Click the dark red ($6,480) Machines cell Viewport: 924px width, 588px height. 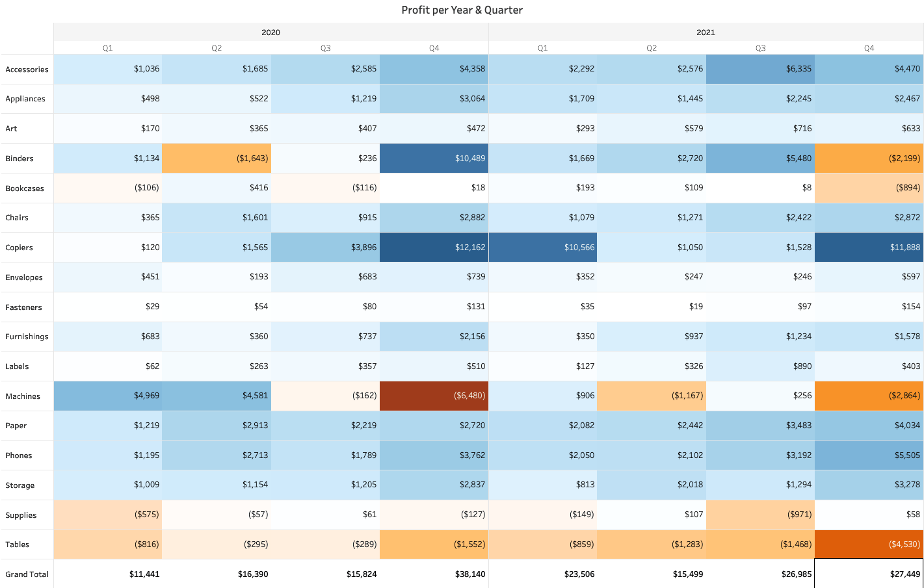(x=434, y=396)
